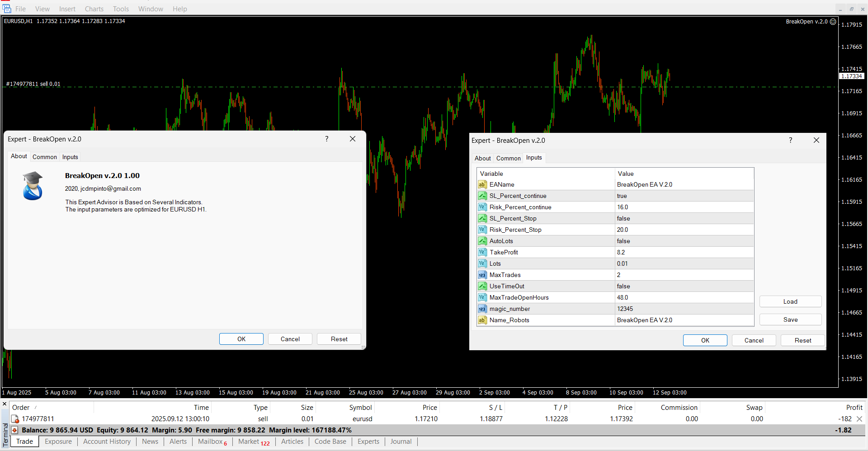Close order 174977811 with the profit-row X
868x451 pixels.
(x=859, y=419)
